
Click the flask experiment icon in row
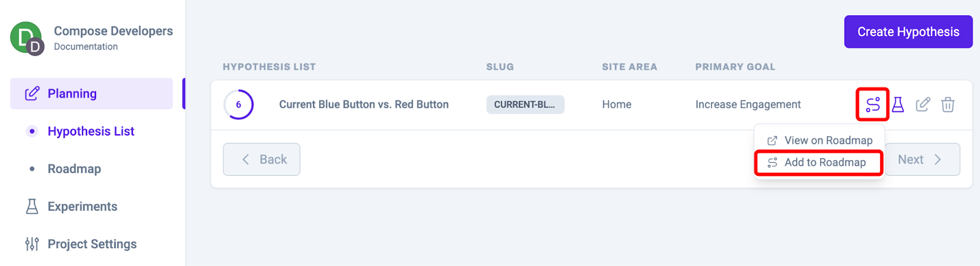pyautogui.click(x=898, y=105)
